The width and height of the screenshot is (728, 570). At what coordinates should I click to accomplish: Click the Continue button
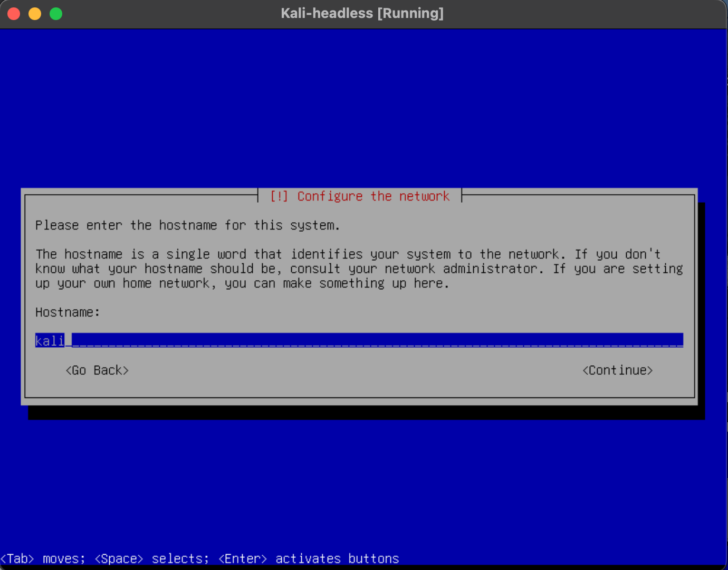pos(617,370)
